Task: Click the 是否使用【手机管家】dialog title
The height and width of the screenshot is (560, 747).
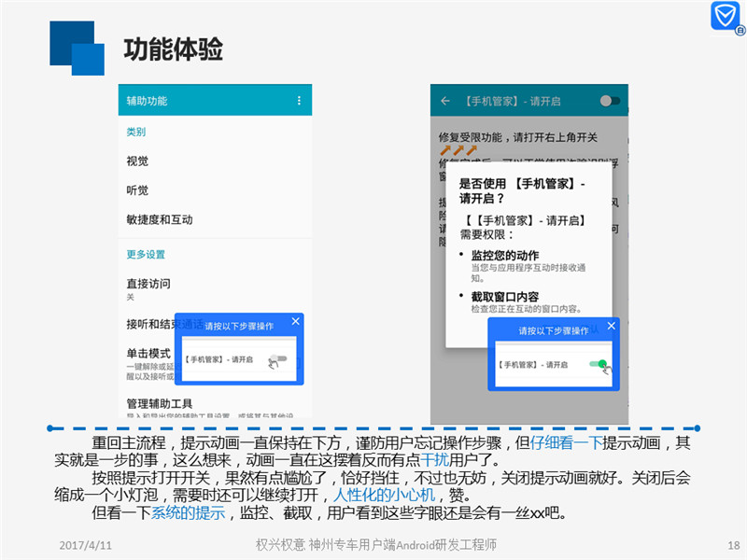Action: (x=522, y=190)
